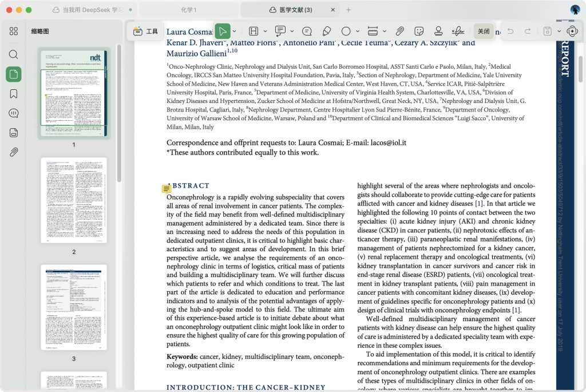Viewport: 586px width, 392px height.
Task: Open the AI assistant icon
Action: pyautogui.click(x=572, y=31)
